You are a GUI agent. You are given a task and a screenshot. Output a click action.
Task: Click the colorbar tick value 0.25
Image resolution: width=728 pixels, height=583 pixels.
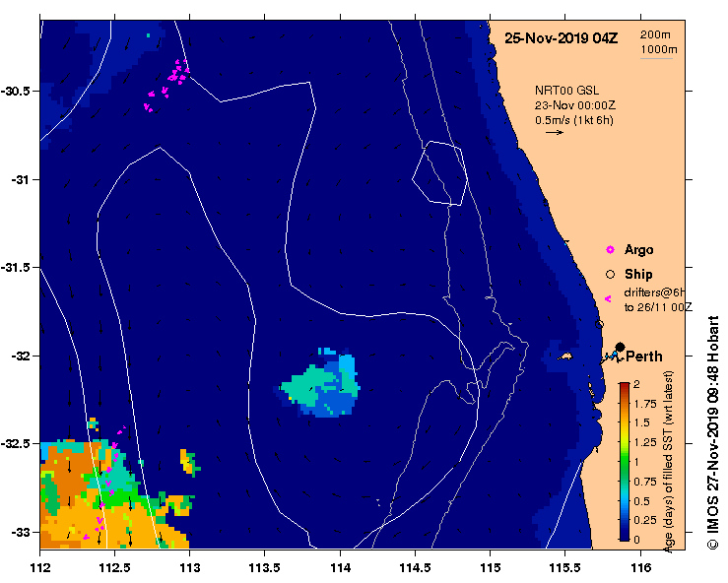[645, 520]
